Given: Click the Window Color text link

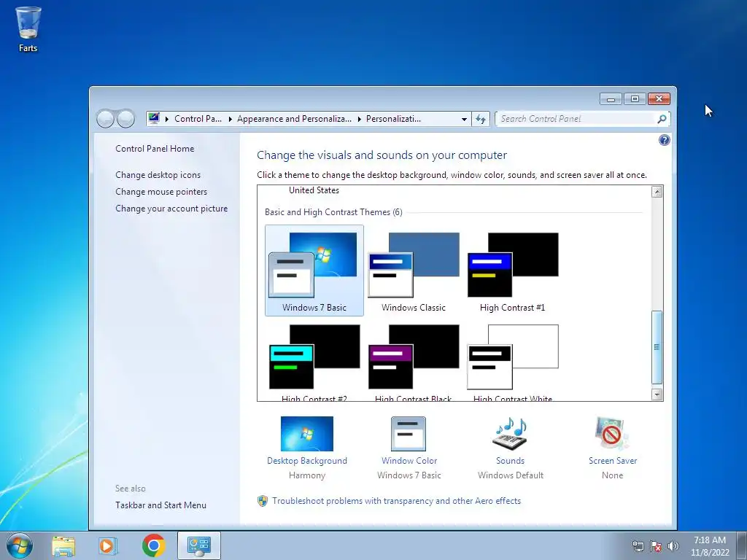Looking at the screenshot, I should click(x=409, y=461).
